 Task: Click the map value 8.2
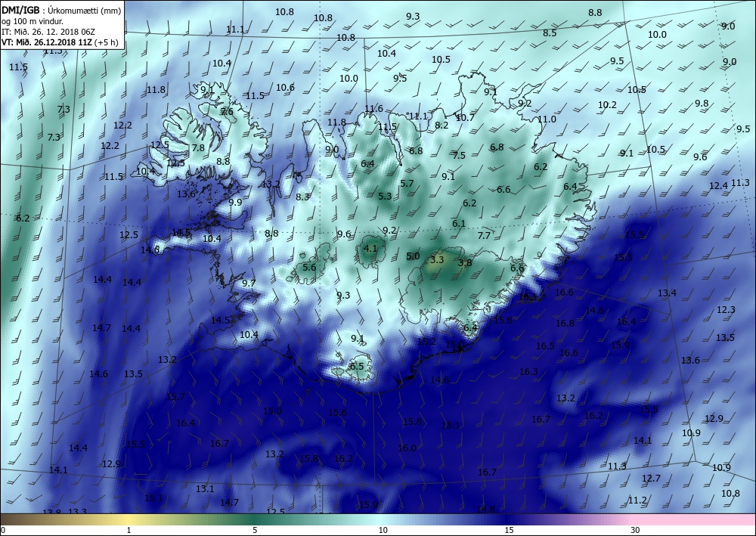pyautogui.click(x=442, y=125)
